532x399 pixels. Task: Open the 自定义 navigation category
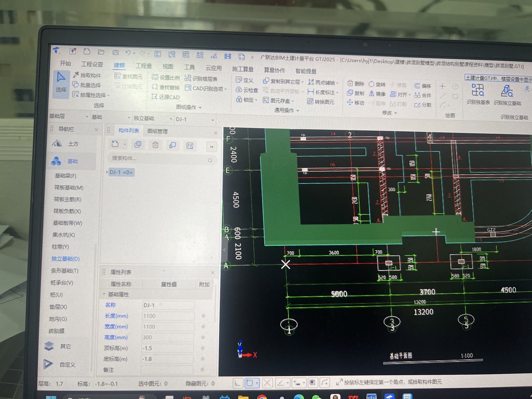point(60,364)
